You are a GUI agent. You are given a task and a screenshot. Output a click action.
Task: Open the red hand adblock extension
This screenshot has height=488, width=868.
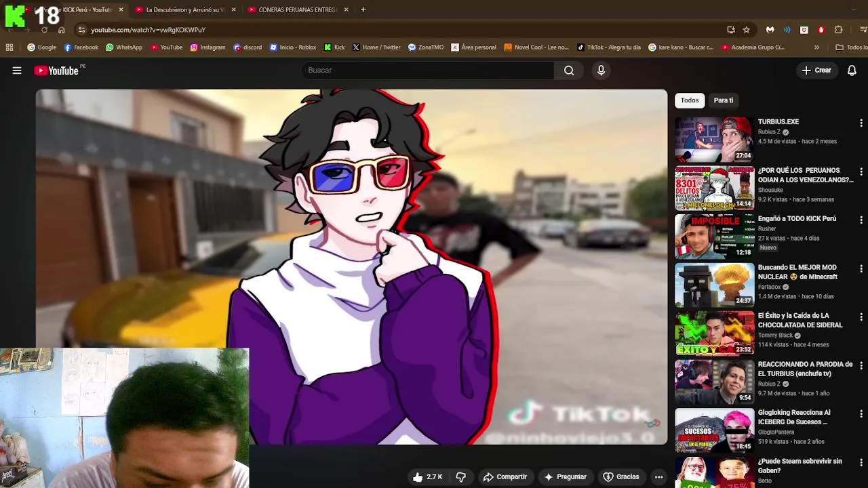pyautogui.click(x=821, y=30)
